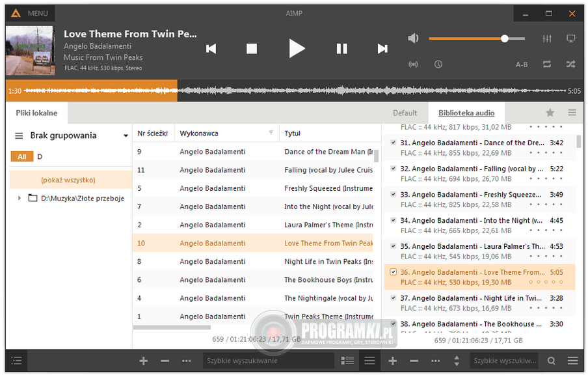Switch library to detailed list view
This screenshot has height=379, width=588.
(347, 361)
